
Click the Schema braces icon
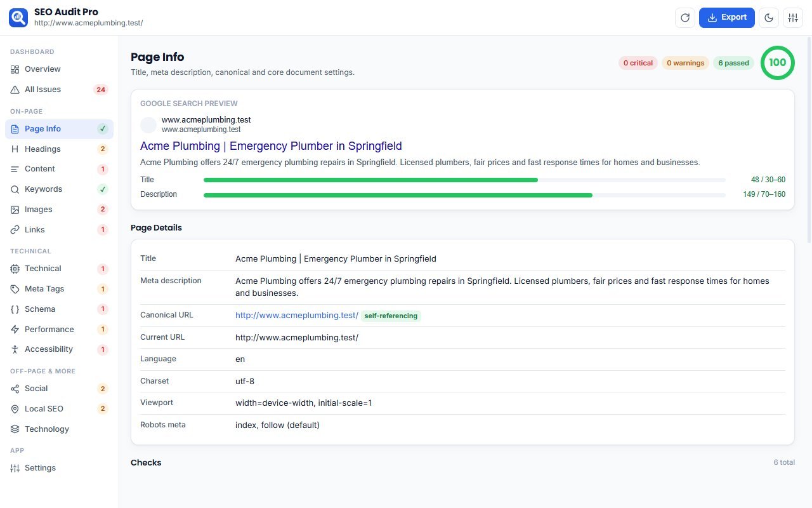[x=15, y=309]
